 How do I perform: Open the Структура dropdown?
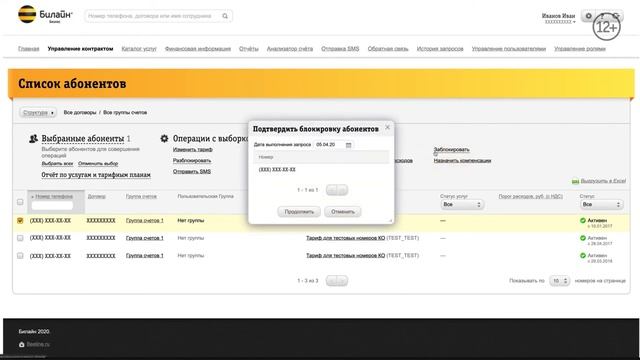click(x=38, y=113)
